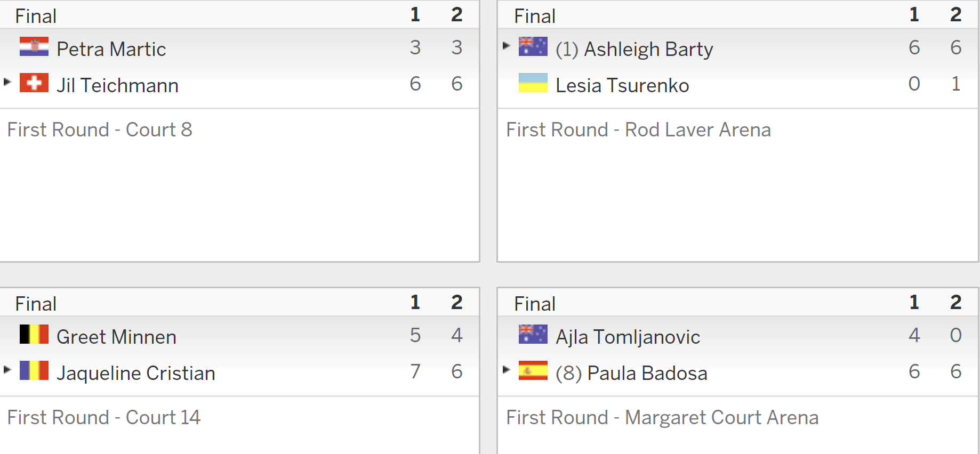Click the Croatia flag beside Petra Martic
The width and height of the screenshot is (980, 454).
34,46
